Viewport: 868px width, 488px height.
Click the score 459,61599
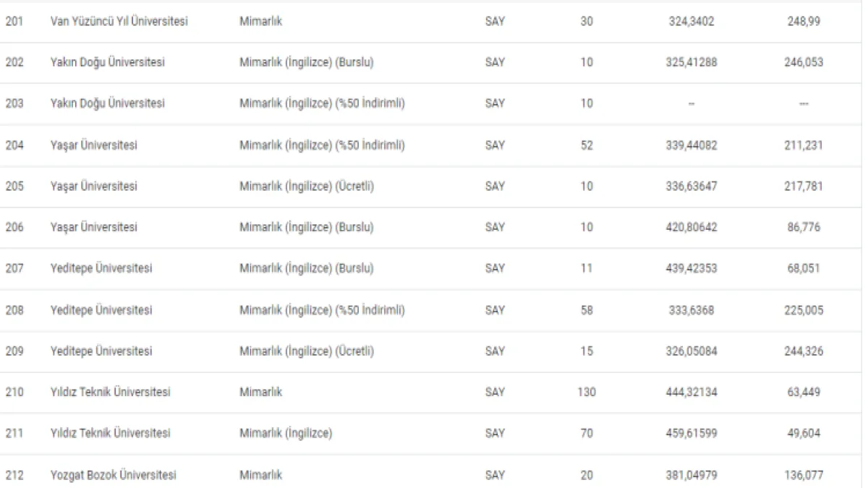pos(692,434)
